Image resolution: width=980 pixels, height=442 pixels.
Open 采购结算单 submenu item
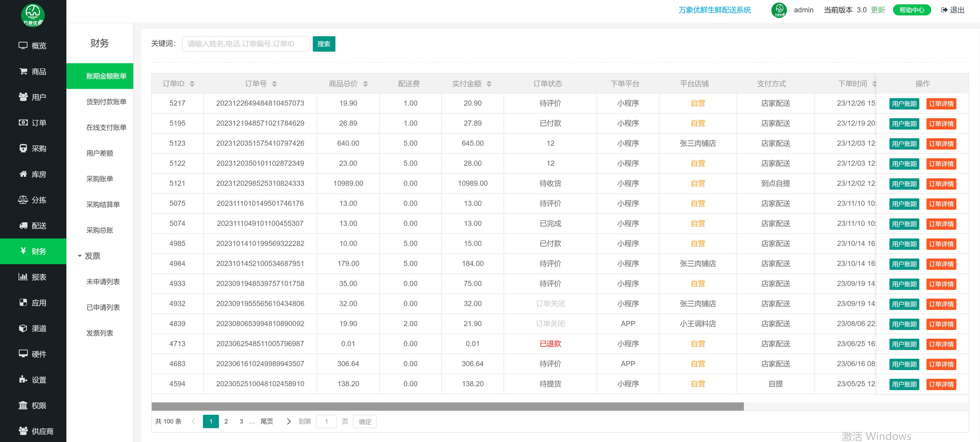(x=103, y=205)
